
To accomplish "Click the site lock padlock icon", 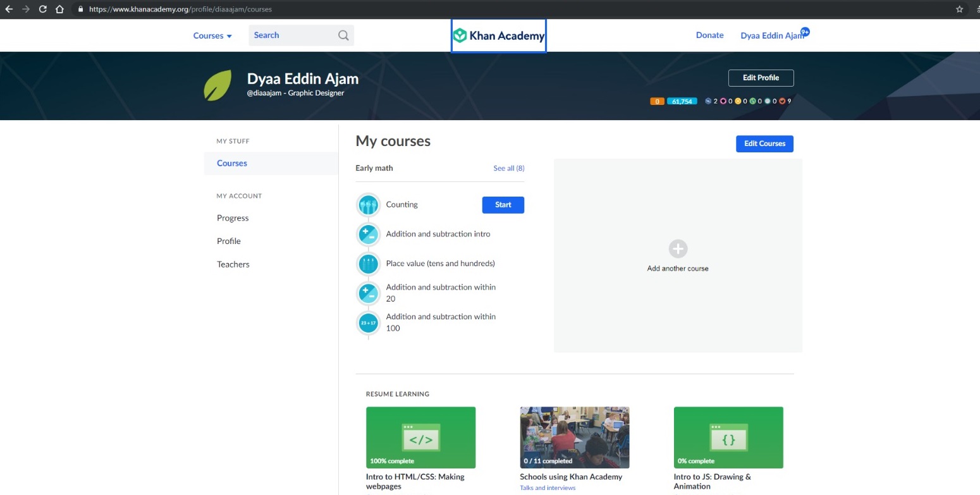I will click(x=80, y=9).
